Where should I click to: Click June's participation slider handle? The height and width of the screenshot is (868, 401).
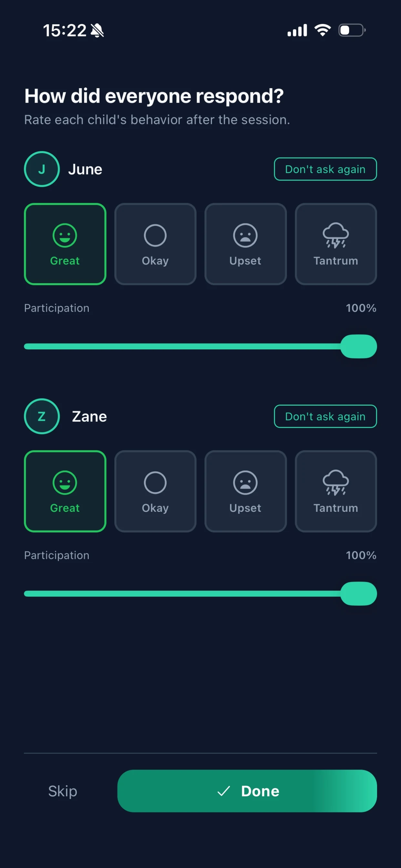tap(358, 346)
